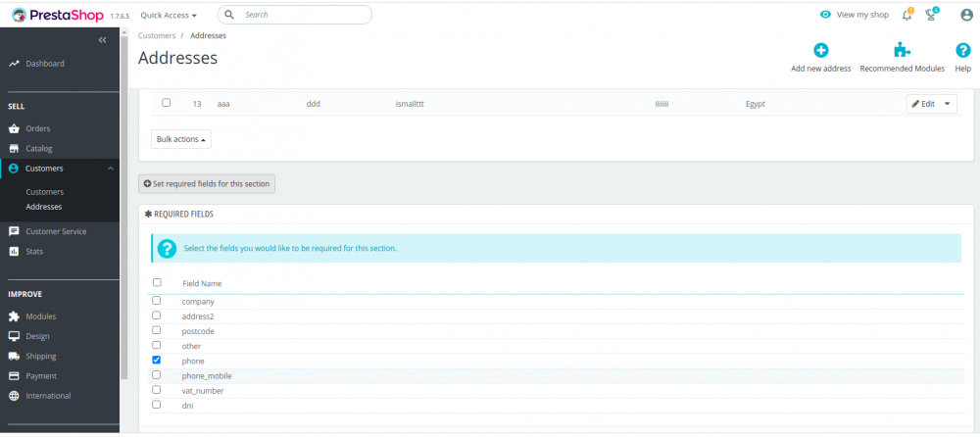Click the sidebar vertical scrollbar
980x437 pixels.
pos(124,207)
